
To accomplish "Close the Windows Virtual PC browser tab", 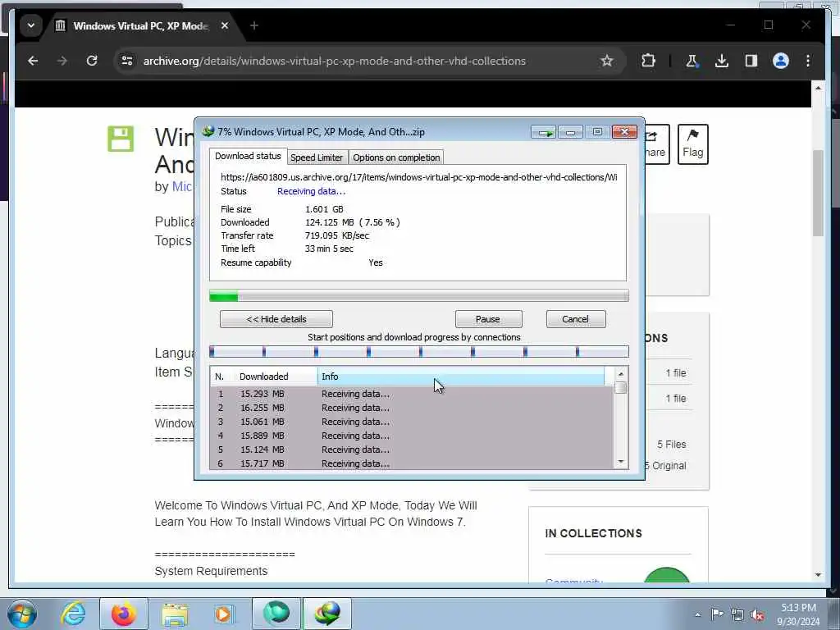I will (225, 25).
